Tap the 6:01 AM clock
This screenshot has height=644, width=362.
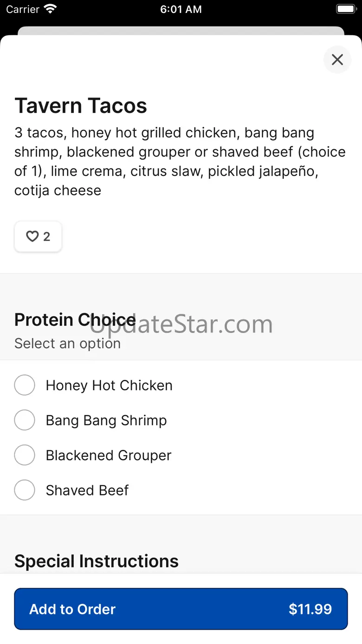(181, 9)
